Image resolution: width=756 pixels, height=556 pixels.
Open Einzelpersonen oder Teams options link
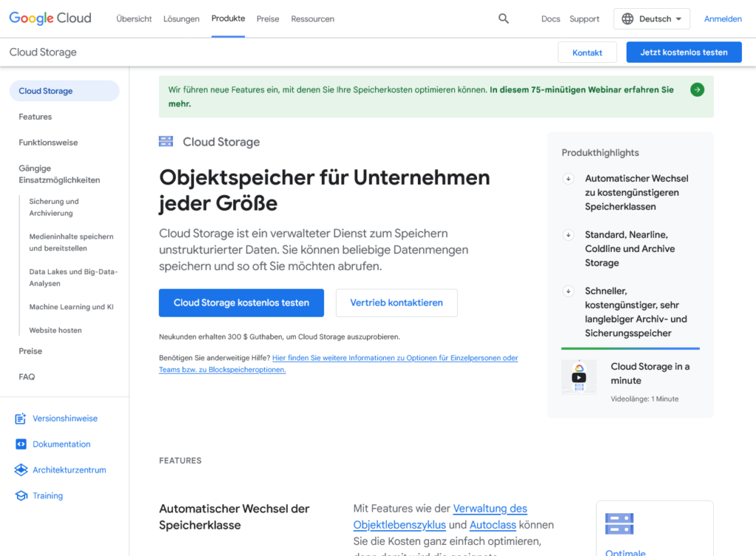pyautogui.click(x=338, y=363)
